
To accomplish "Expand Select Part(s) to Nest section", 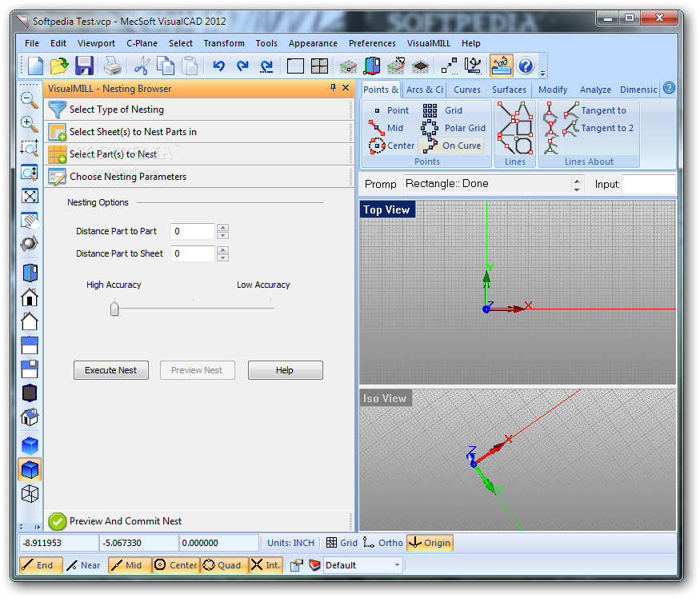I will click(198, 154).
